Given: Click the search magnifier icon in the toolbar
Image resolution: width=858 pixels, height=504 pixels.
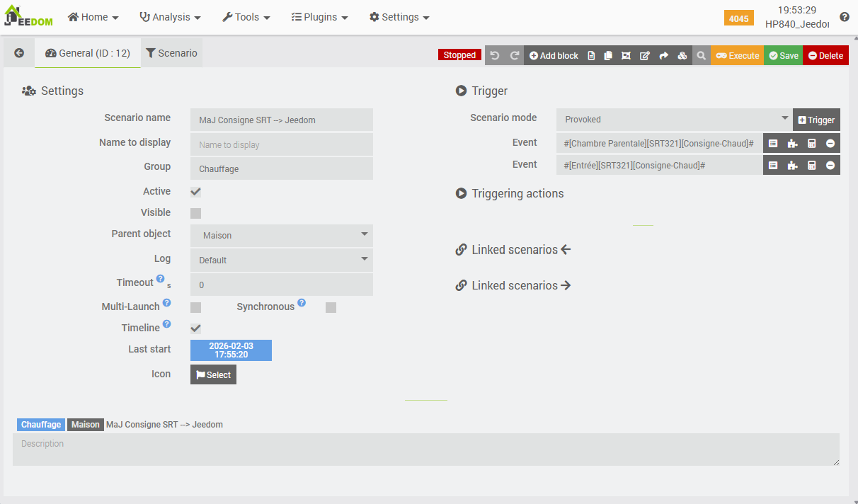Looking at the screenshot, I should tap(701, 55).
